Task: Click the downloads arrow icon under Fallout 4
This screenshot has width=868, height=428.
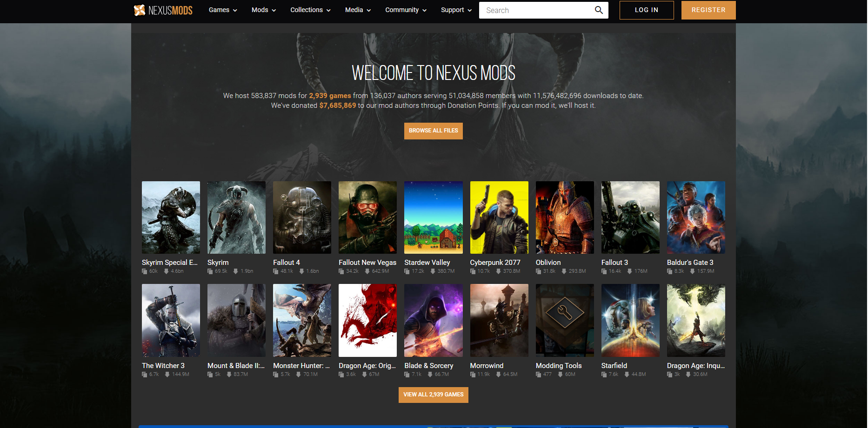Action: (301, 271)
